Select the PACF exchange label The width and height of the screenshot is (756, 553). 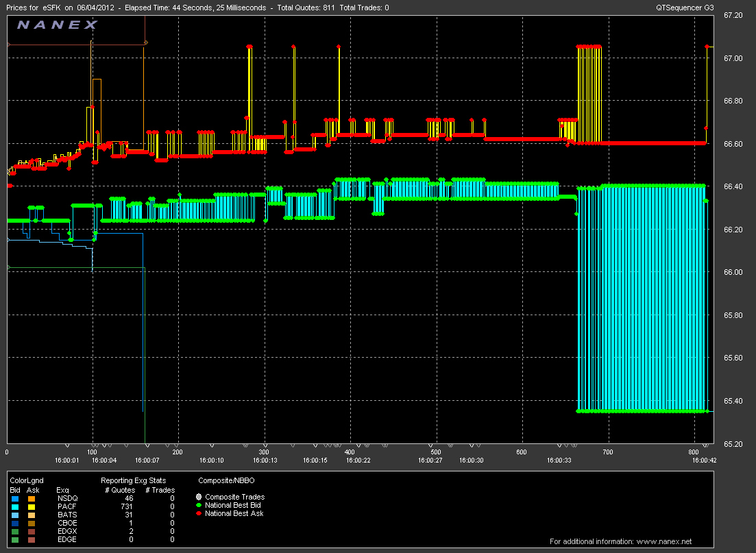tap(67, 506)
